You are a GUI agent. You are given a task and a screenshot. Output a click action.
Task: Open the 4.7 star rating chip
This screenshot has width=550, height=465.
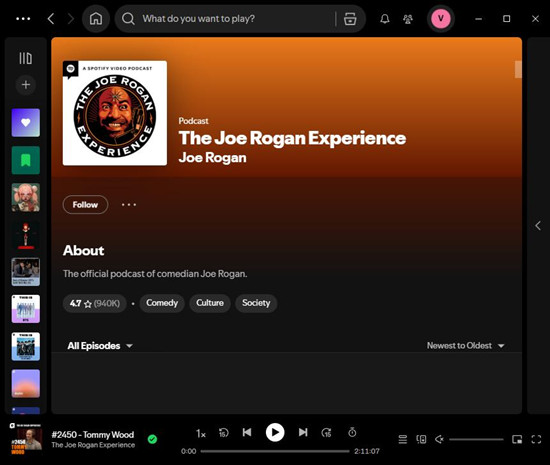click(x=95, y=303)
